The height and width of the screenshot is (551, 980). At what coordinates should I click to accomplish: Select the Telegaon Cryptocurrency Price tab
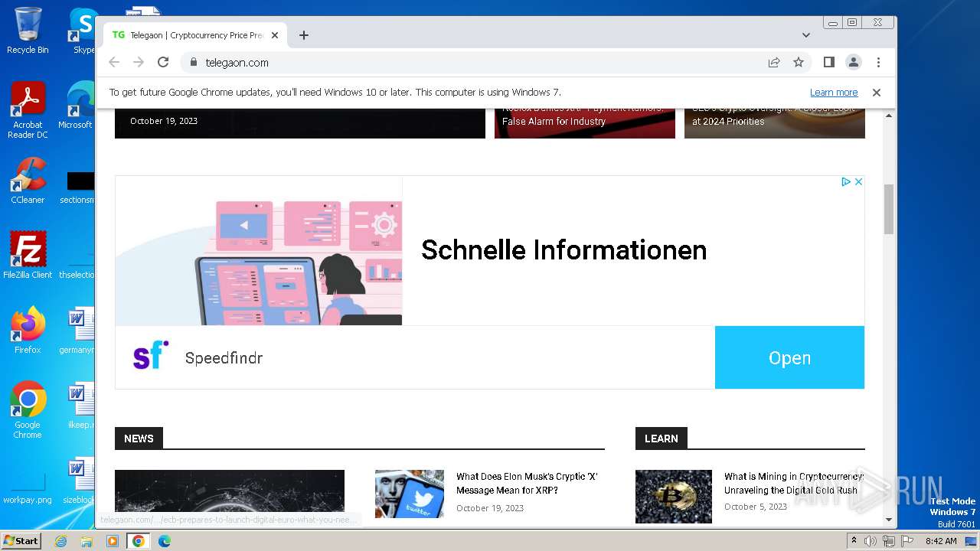(195, 35)
